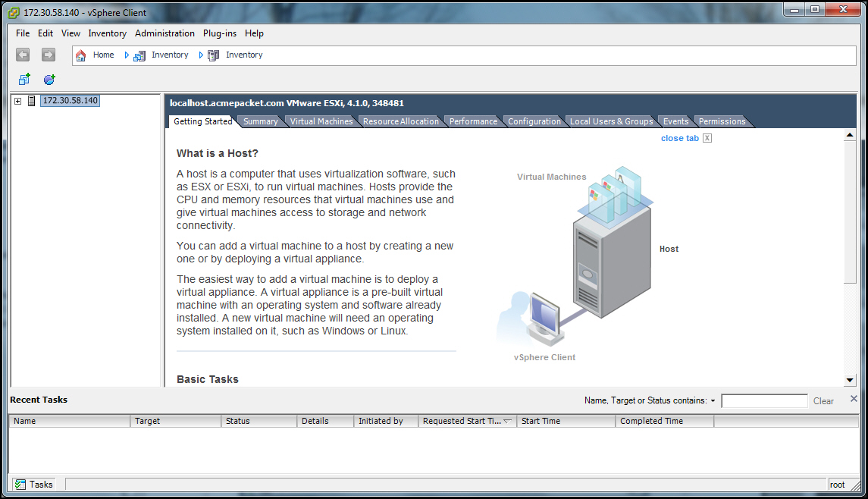Open the Resource Allocation tab
Screen dimensions: 868x499
click(401, 121)
